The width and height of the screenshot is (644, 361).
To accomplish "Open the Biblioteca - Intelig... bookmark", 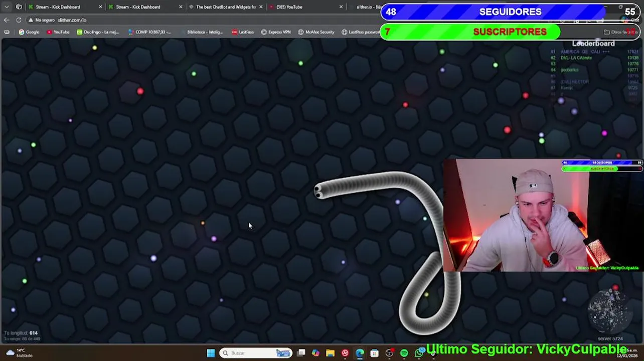I will click(201, 32).
